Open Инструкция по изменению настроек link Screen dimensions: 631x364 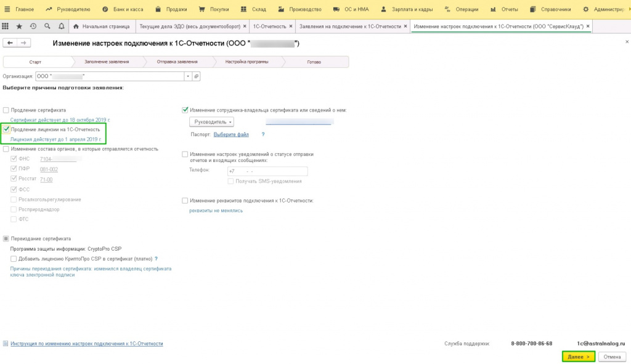coord(87,344)
